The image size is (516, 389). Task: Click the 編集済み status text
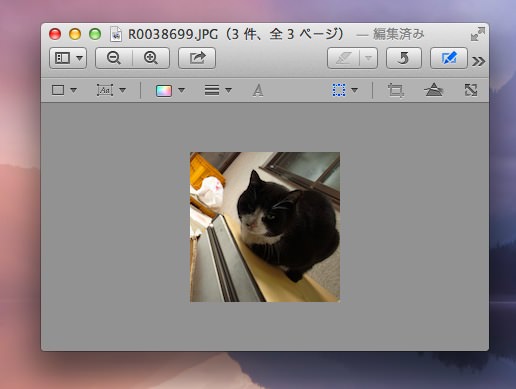coord(398,34)
